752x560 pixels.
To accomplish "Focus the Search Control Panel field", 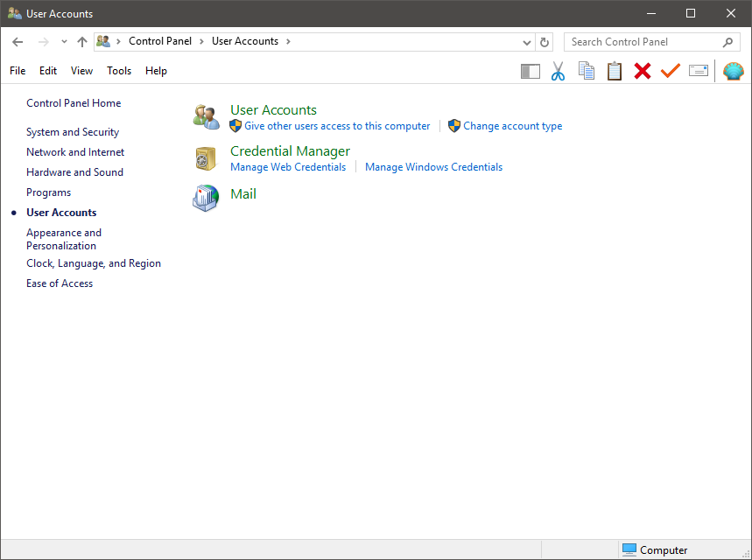I will coord(652,42).
